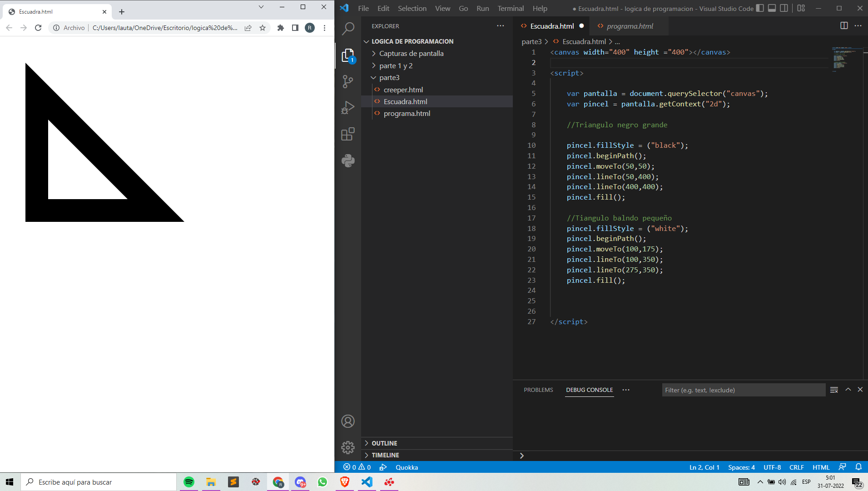Image resolution: width=868 pixels, height=491 pixels.
Task: Click clear console icon in debug panel
Action: (x=834, y=390)
